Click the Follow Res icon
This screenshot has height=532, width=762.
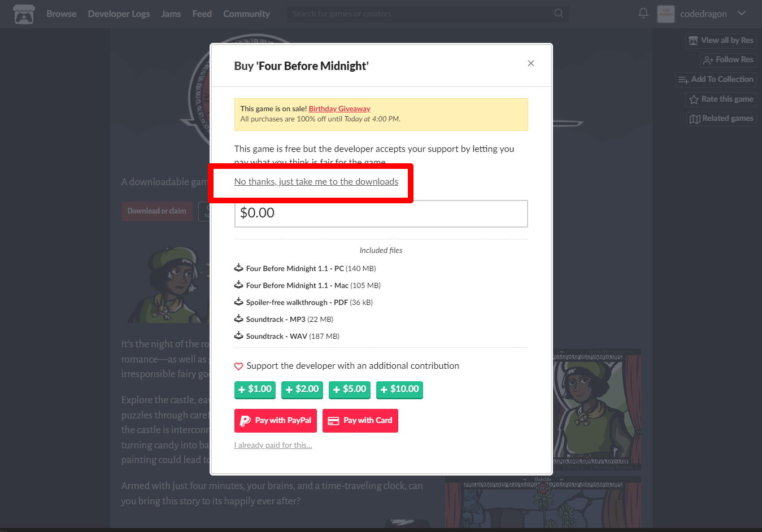(x=708, y=60)
